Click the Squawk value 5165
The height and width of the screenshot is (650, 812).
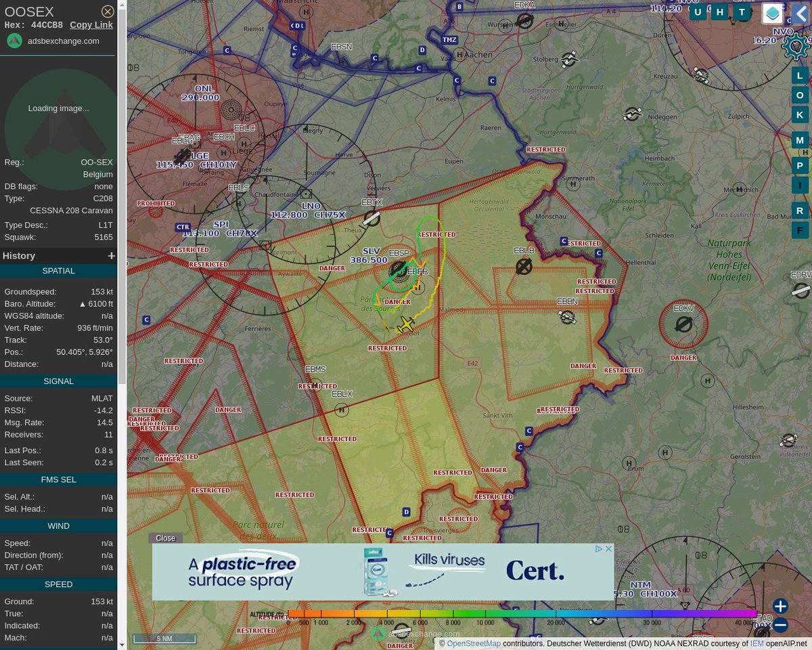(x=104, y=238)
